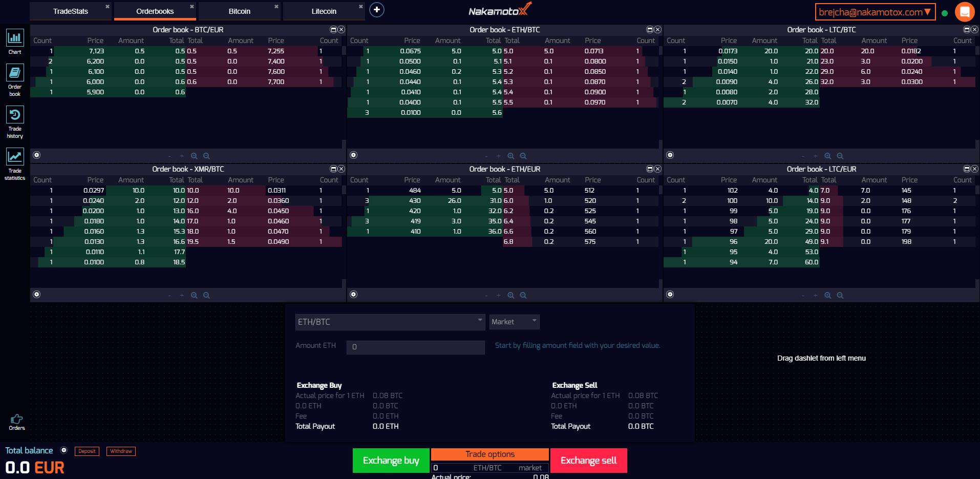Screen dimensions: 980x479
Task: Close the Bitcoin tab
Action: [276, 6]
